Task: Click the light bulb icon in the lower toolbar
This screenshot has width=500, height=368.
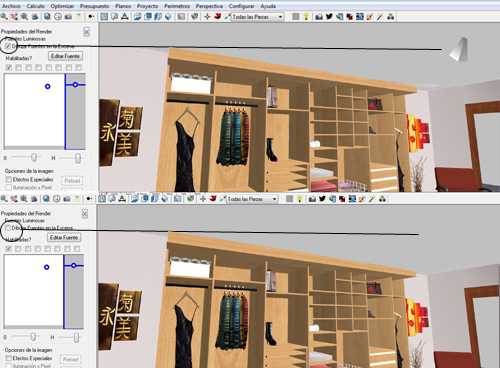Action: point(300,199)
